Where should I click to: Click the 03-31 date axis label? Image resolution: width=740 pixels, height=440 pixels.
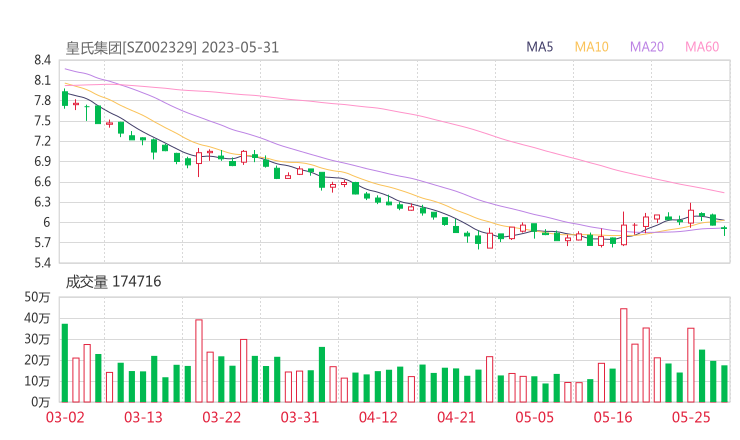pyautogui.click(x=300, y=417)
